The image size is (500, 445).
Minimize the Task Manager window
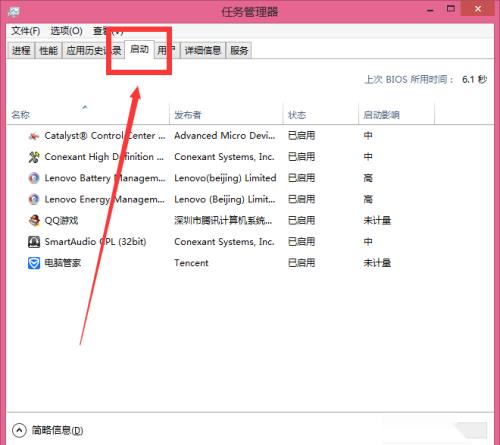[x=430, y=10]
